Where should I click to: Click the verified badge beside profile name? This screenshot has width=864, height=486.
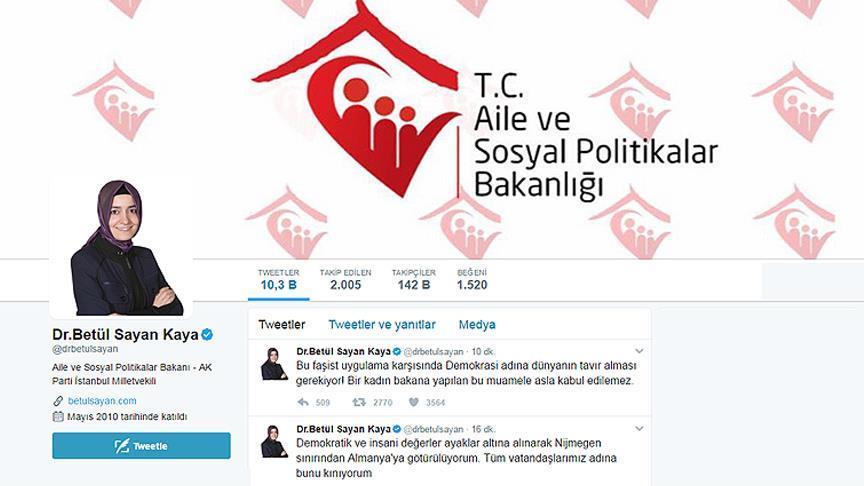point(207,334)
